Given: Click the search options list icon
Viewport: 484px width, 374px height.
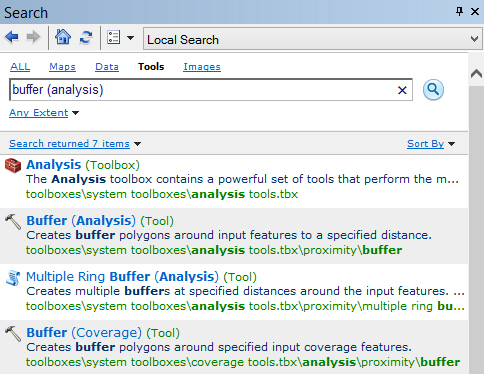Looking at the screenshot, I should click(113, 37).
